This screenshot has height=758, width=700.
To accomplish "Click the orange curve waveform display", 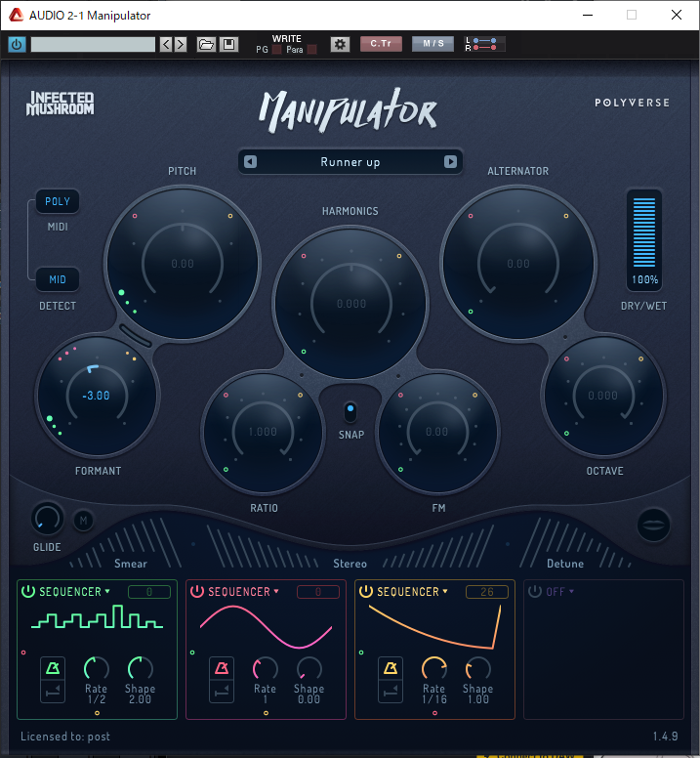I will pos(434,626).
